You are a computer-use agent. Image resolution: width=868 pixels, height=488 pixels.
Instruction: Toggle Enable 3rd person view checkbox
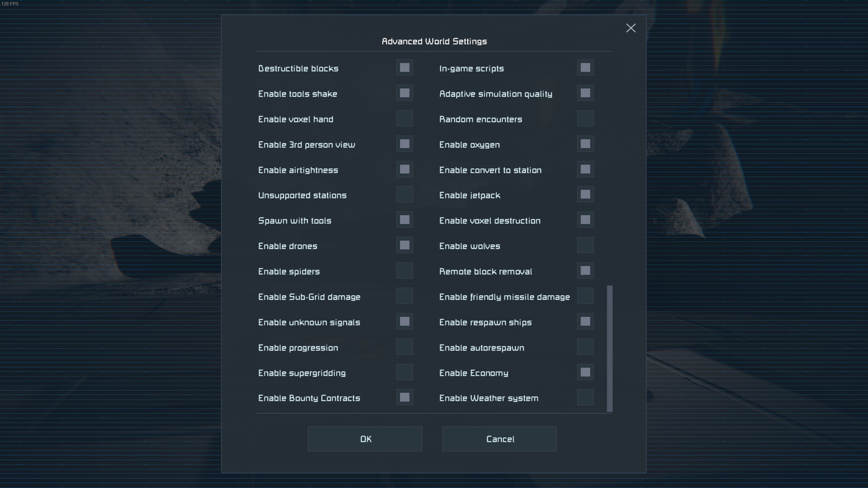tap(405, 144)
